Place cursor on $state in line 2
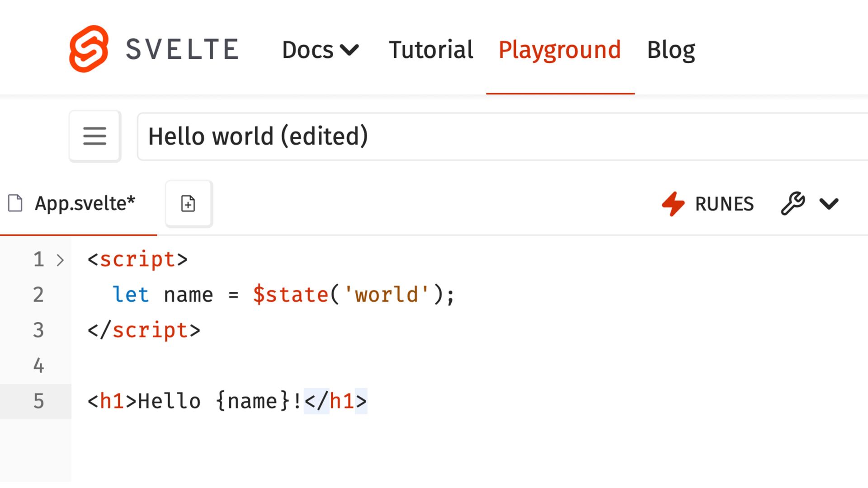 tap(291, 295)
